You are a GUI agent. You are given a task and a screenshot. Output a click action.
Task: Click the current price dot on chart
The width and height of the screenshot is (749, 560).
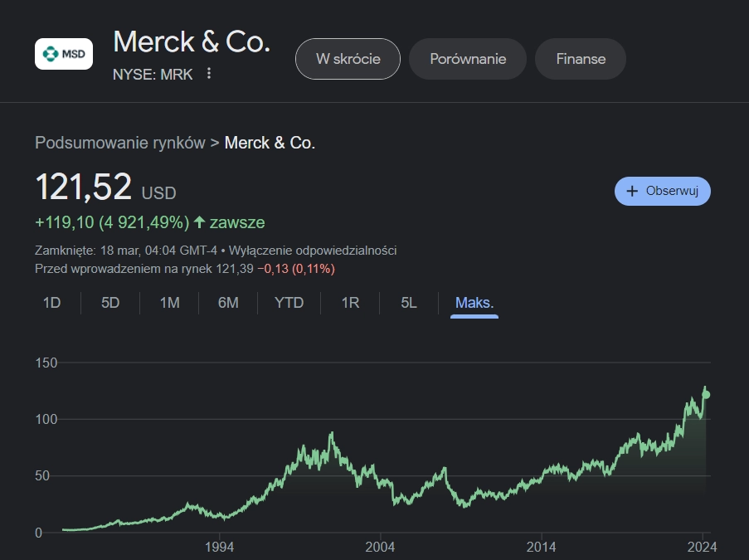(x=707, y=395)
